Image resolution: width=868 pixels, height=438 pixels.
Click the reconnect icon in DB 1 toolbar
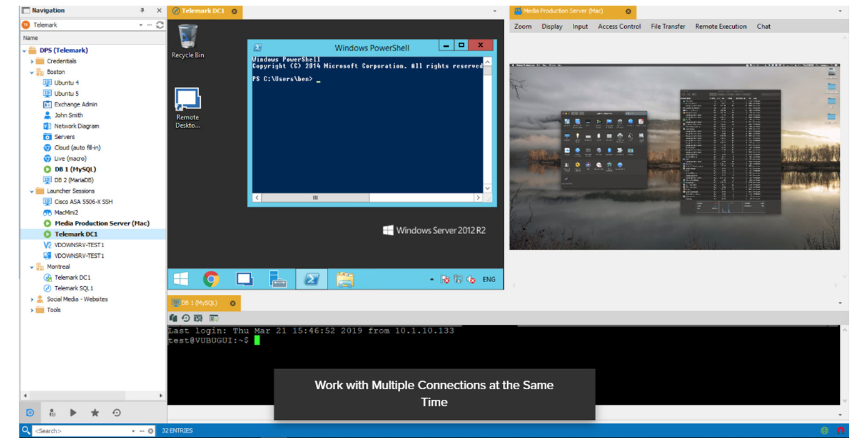pyautogui.click(x=186, y=318)
